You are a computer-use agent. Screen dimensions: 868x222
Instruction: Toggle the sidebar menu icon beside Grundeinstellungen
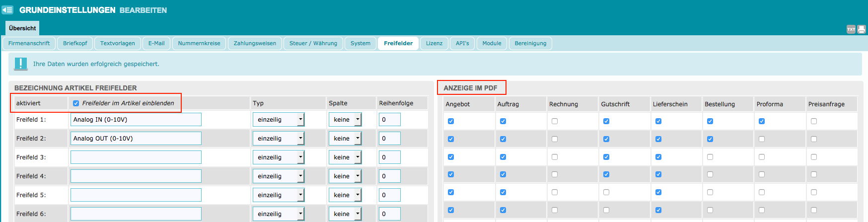click(x=7, y=10)
